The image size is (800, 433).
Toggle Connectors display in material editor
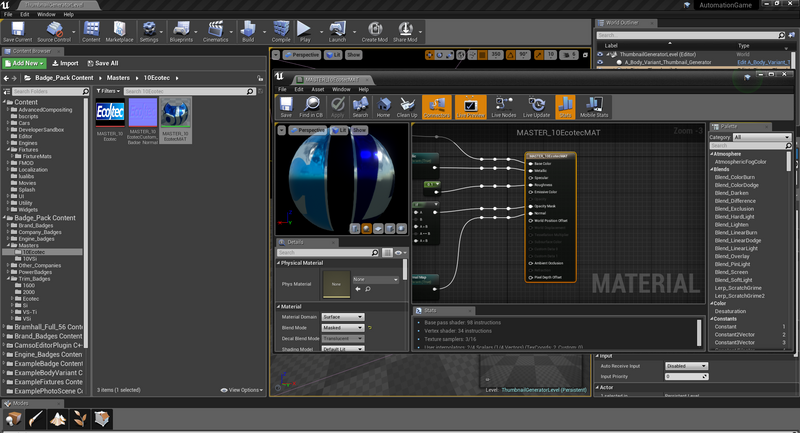click(437, 105)
